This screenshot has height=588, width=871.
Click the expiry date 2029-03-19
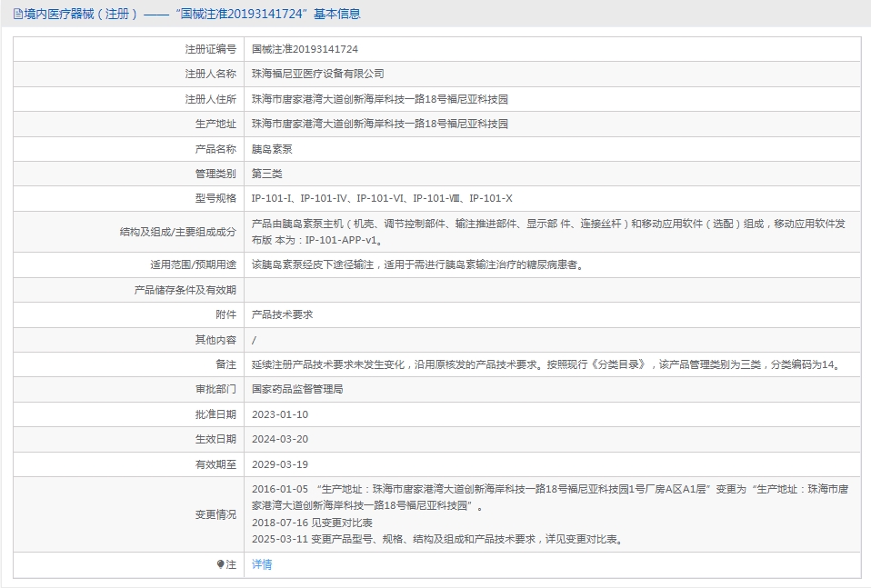tap(280, 464)
